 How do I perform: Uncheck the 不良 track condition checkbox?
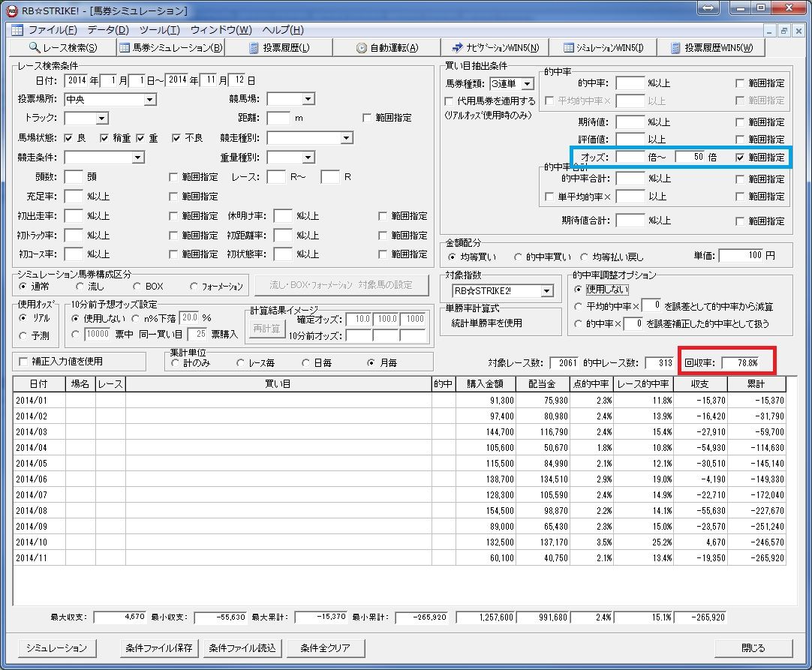[176, 138]
